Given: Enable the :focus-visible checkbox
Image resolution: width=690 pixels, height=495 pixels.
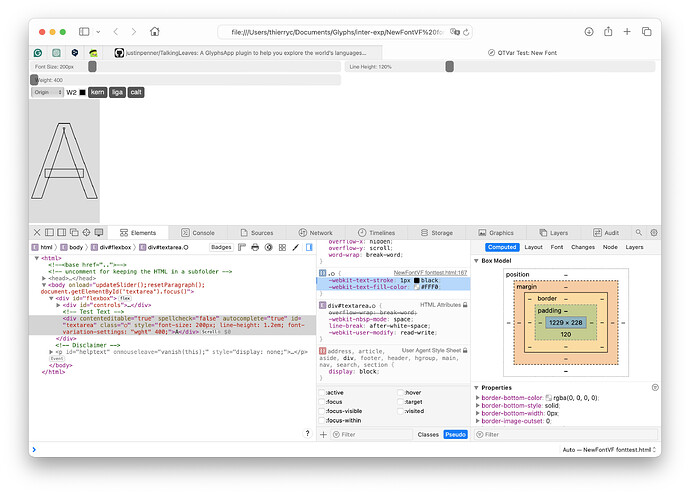Looking at the screenshot, I should pos(322,411).
